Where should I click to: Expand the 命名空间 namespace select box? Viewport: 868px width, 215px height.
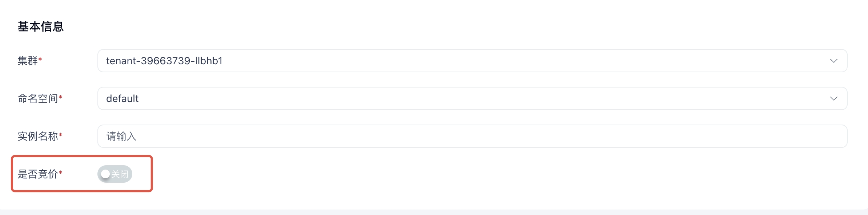click(472, 98)
